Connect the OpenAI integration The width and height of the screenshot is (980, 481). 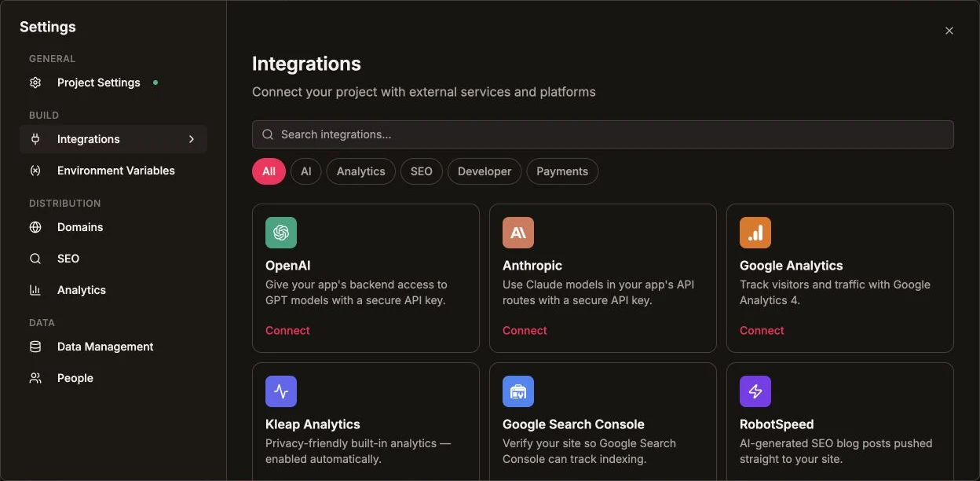tap(287, 330)
